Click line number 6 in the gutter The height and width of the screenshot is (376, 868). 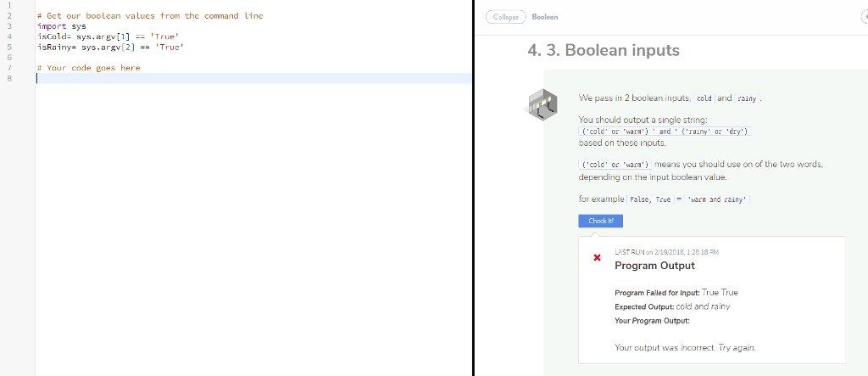[9, 58]
